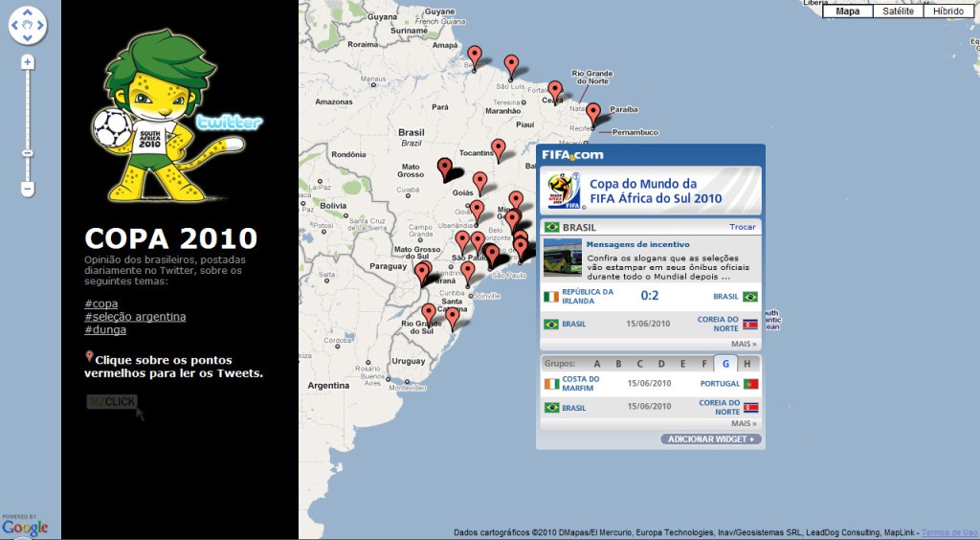Click the hand icon to recenter the map
This screenshot has height=540, width=980.
point(28,25)
